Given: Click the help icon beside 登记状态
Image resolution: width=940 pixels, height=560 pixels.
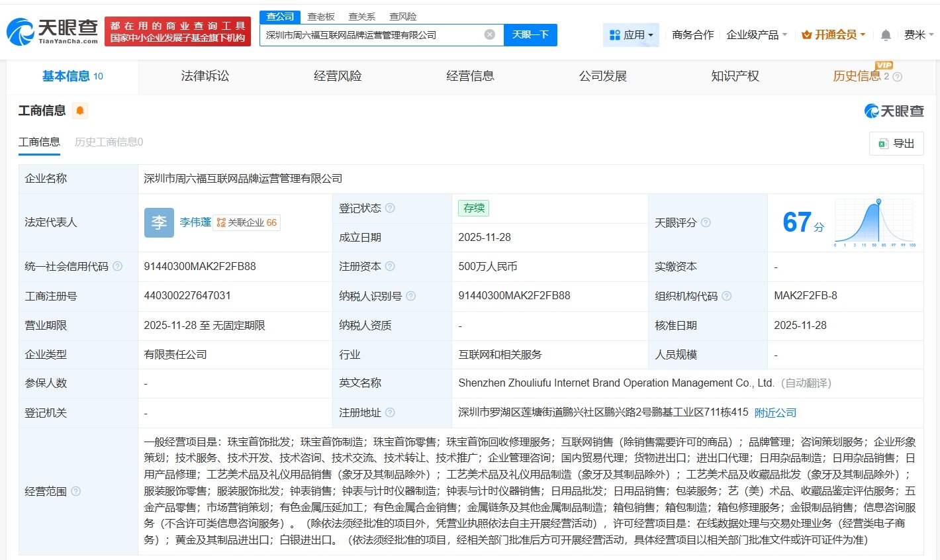Looking at the screenshot, I should coord(391,207).
